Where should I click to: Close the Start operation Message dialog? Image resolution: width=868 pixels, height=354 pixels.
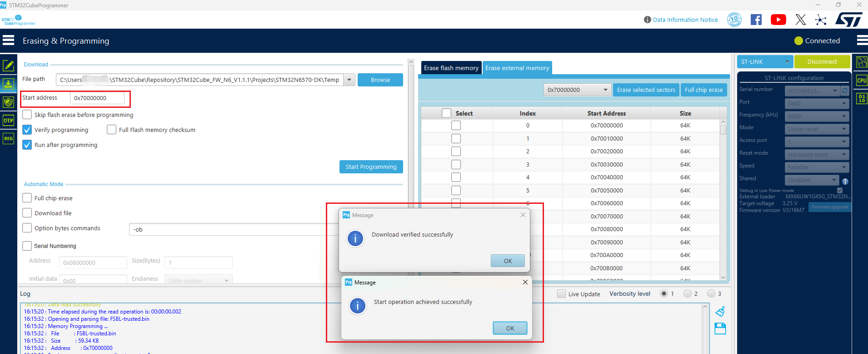pos(525,282)
